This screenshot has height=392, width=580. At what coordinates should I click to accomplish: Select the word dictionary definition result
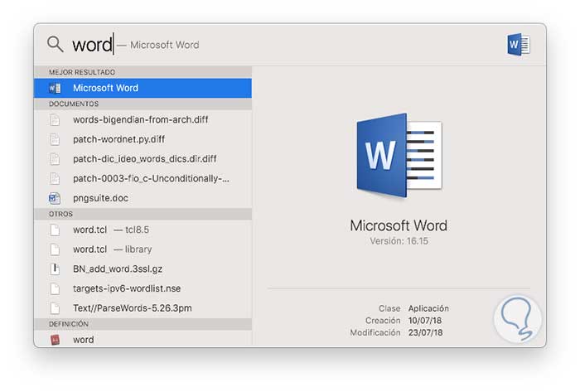pos(143,339)
